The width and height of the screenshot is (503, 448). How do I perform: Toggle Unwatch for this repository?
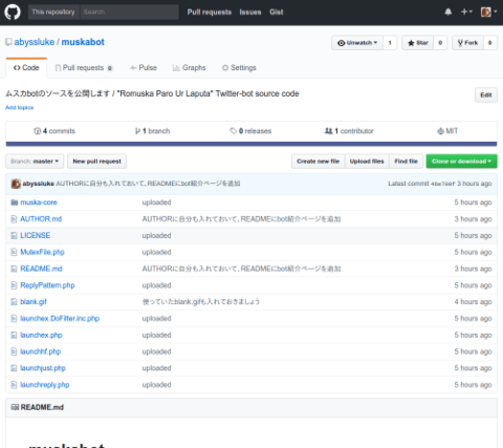coord(357,43)
